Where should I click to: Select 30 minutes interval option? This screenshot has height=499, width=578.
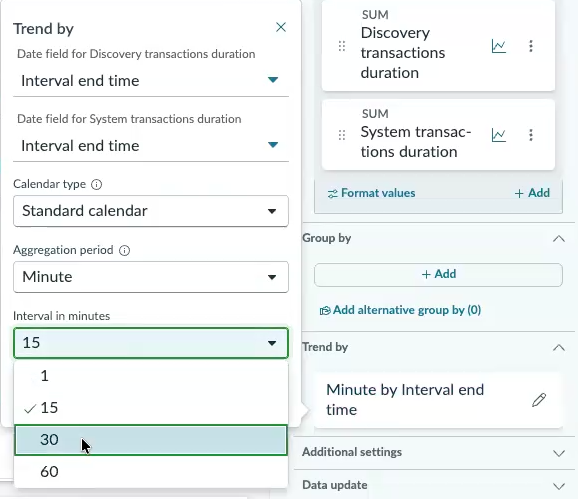[151, 440]
